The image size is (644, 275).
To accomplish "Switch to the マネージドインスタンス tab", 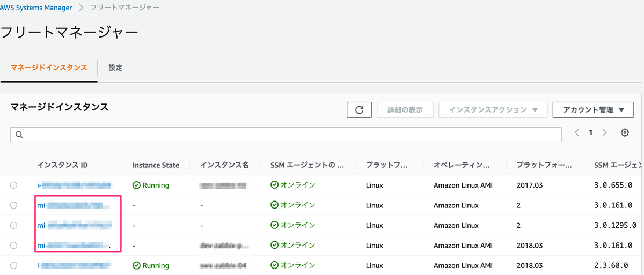I will [x=49, y=68].
